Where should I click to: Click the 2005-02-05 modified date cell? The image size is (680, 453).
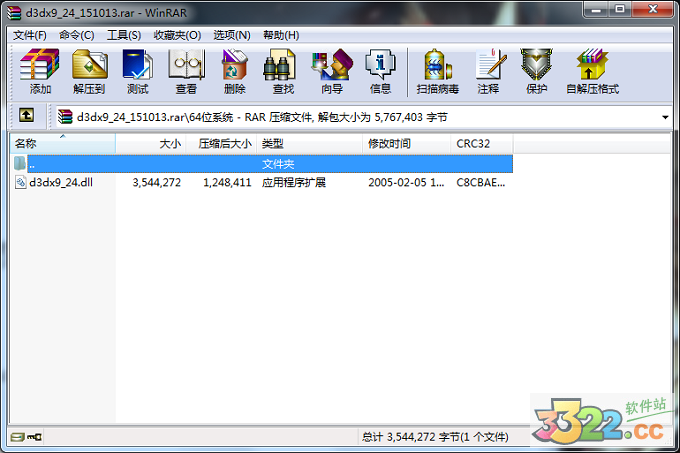click(x=406, y=182)
